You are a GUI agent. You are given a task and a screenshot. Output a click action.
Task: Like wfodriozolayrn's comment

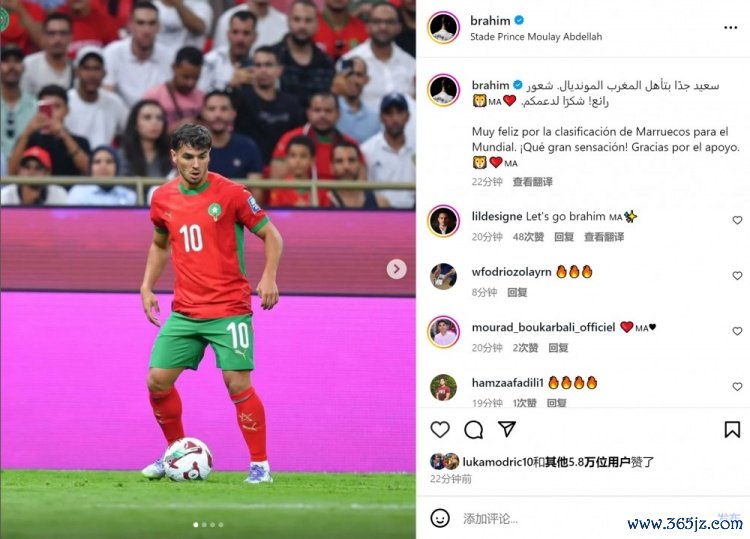point(737,275)
